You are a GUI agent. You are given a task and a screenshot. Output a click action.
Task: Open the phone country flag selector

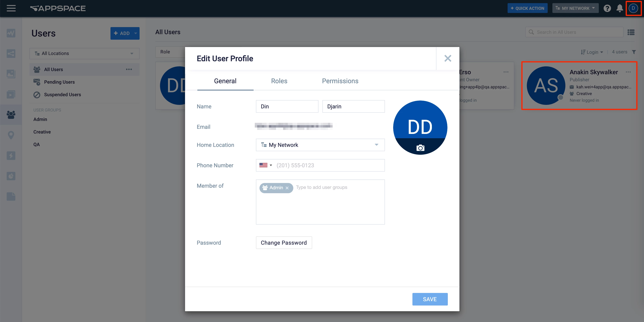pos(265,165)
